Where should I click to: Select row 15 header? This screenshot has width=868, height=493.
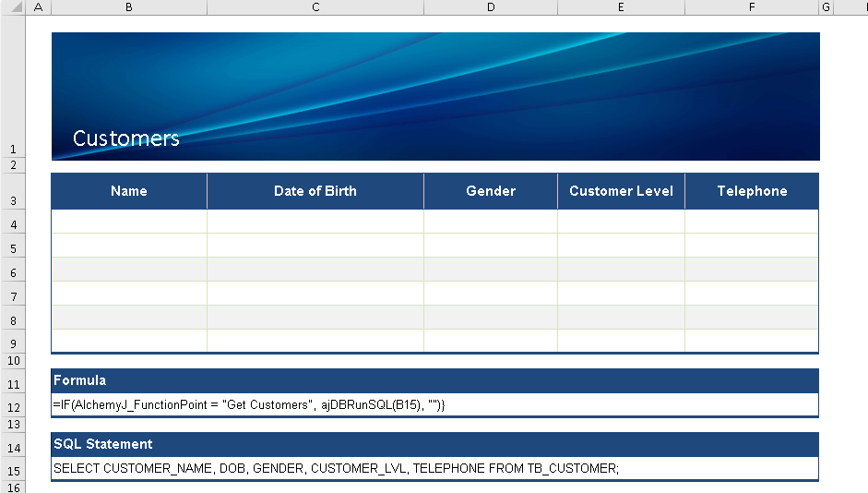(13, 471)
